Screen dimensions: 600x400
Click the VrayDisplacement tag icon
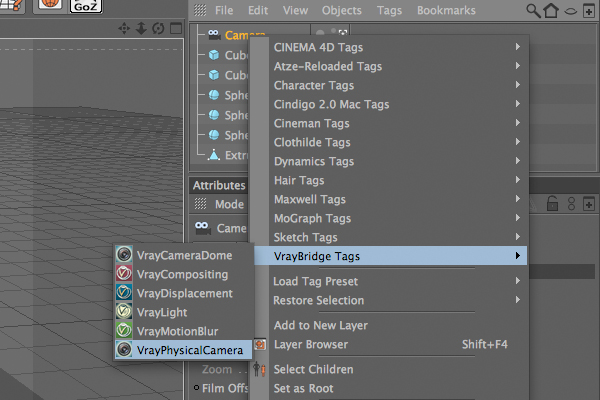pyautogui.click(x=124, y=292)
